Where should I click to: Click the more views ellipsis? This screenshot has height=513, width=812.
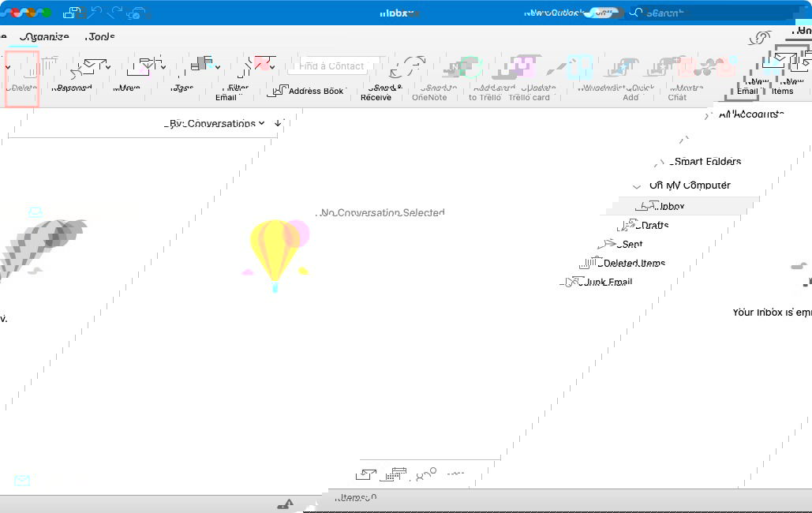coord(456,474)
